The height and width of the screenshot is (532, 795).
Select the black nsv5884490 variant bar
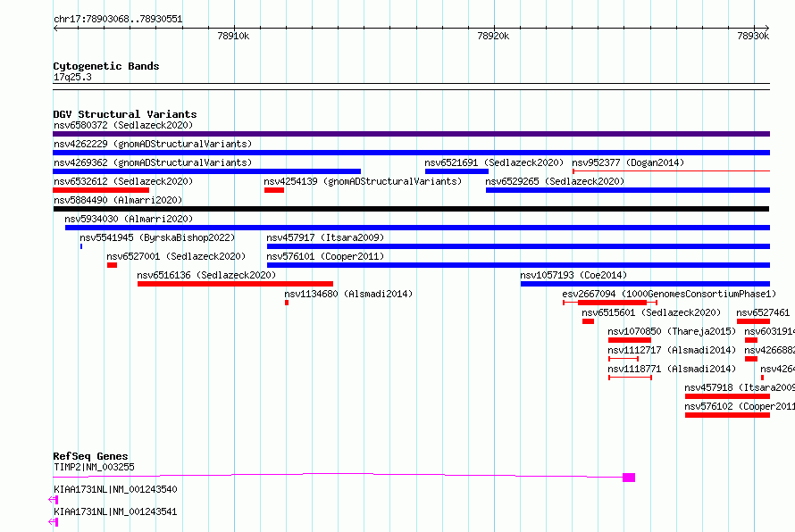tap(411, 209)
